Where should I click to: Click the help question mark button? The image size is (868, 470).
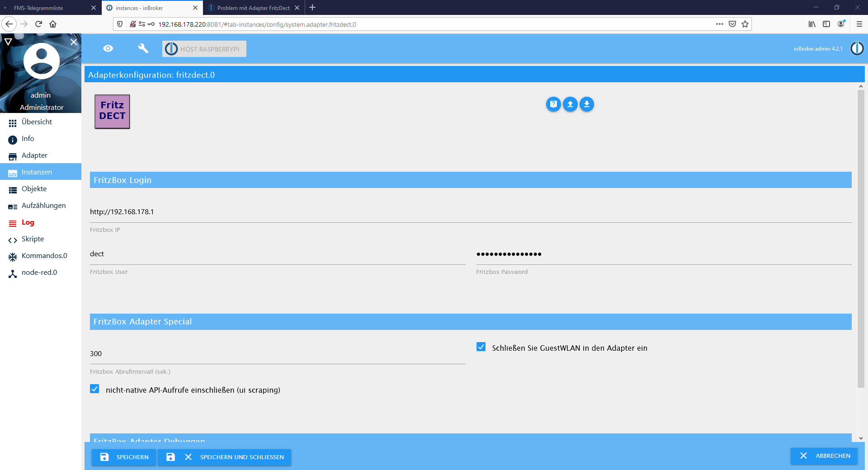coord(553,104)
